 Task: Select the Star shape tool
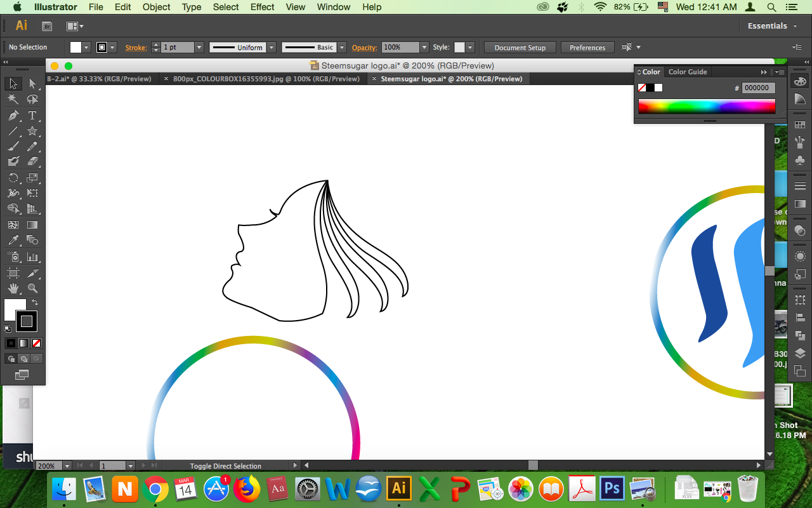32,131
